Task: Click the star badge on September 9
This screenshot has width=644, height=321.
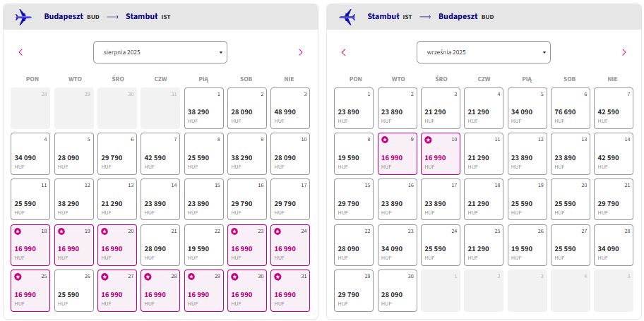Action: click(385, 140)
